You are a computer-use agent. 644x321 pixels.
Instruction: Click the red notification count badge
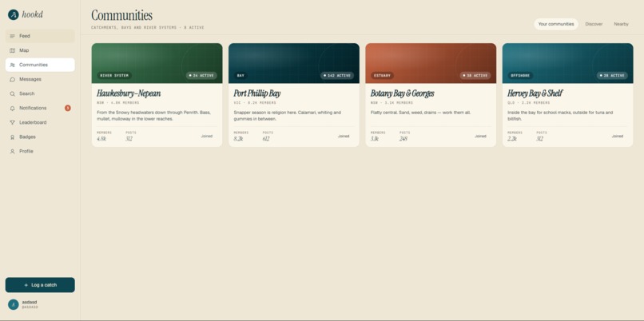[68, 108]
